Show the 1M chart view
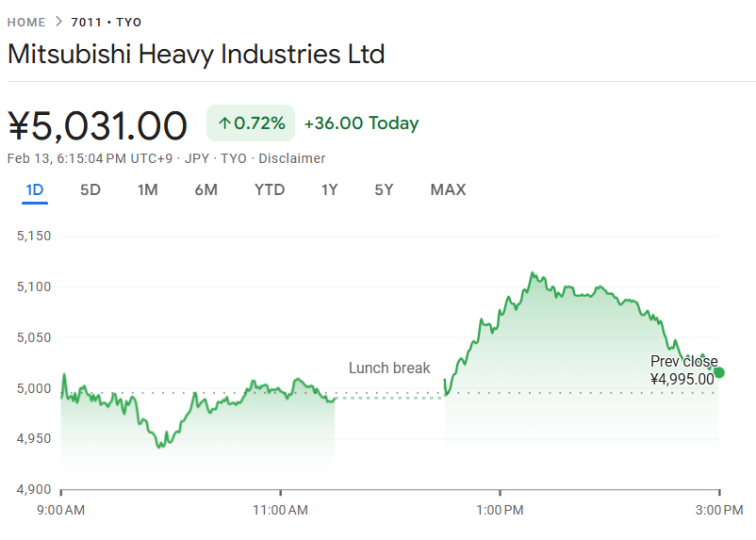The width and height of the screenshot is (756, 540). 147,190
